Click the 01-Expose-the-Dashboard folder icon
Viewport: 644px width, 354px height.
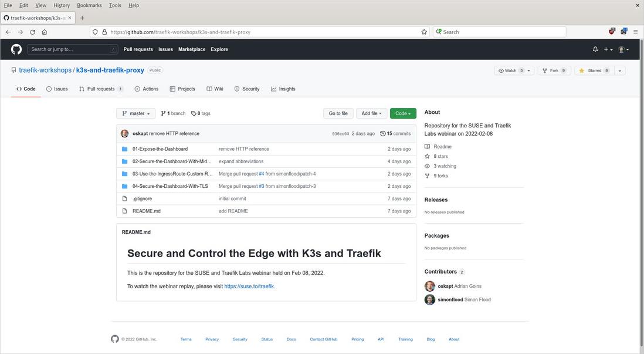pos(124,149)
